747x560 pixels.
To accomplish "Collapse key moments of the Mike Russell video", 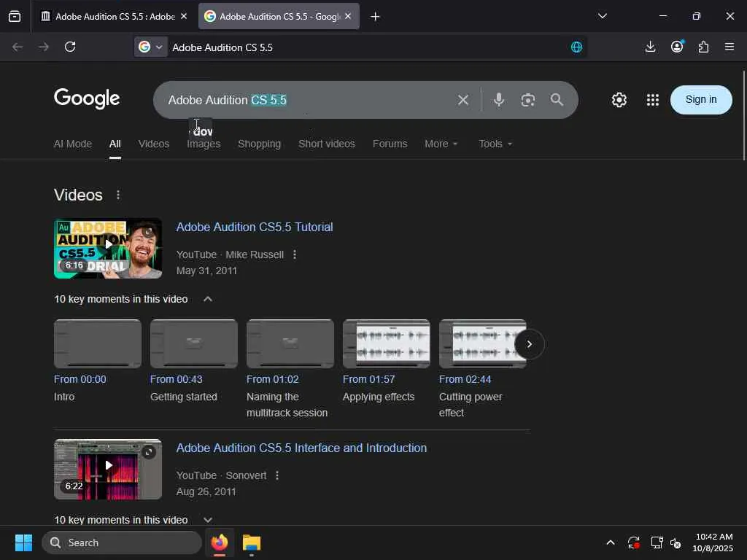I will coord(208,299).
